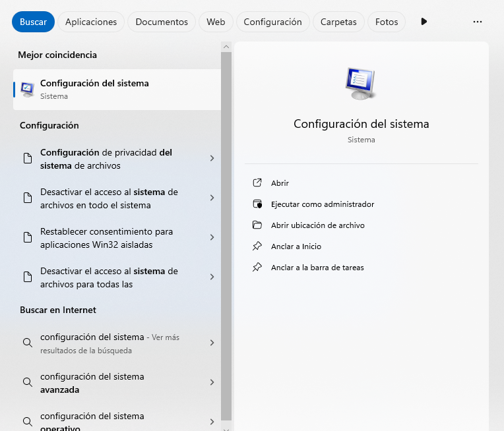504x431 pixels.
Task: Click Anclar a la barra de tareas
Action: pos(317,268)
